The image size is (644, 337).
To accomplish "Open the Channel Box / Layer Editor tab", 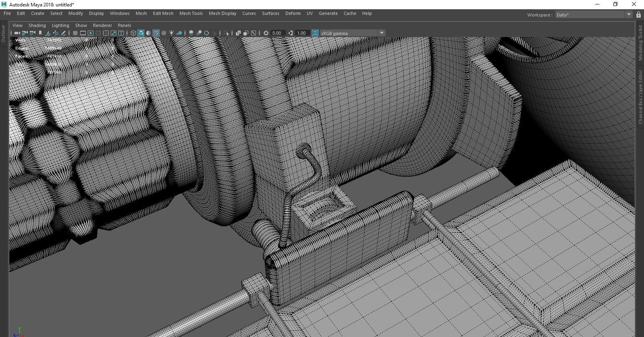I will pos(640,97).
